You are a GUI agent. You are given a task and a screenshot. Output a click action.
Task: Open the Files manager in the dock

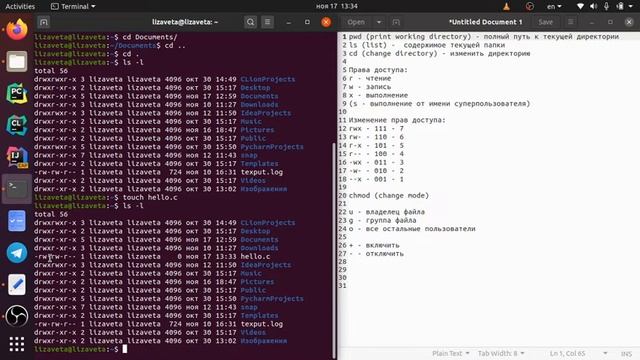[x=17, y=61]
